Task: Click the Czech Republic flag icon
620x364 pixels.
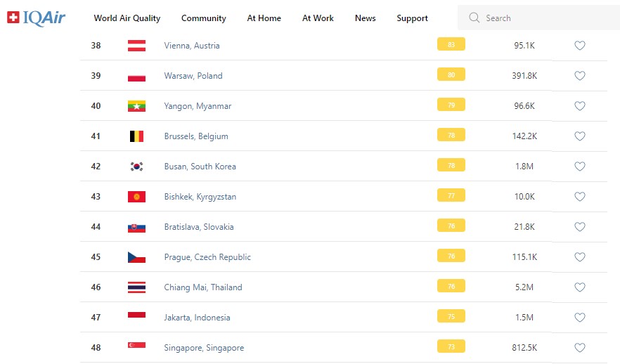Action: click(136, 257)
